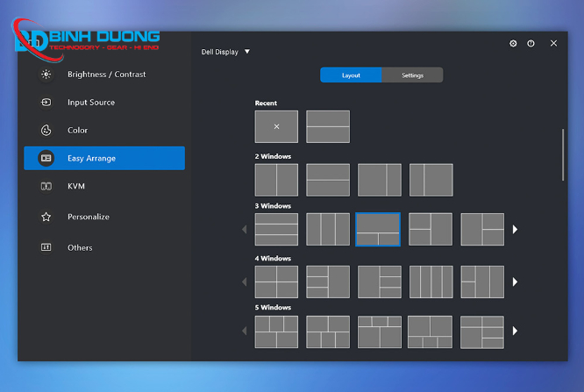Click the Others sliders icon

click(x=46, y=247)
